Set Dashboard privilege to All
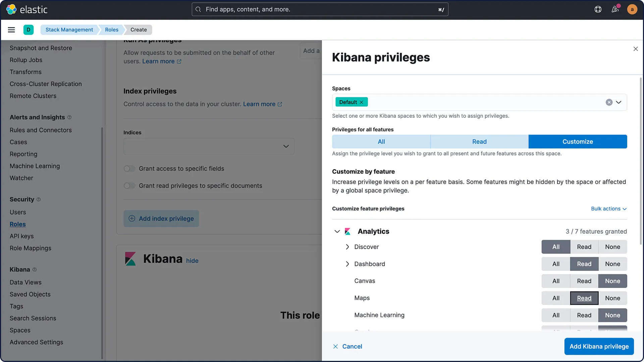 click(x=556, y=264)
